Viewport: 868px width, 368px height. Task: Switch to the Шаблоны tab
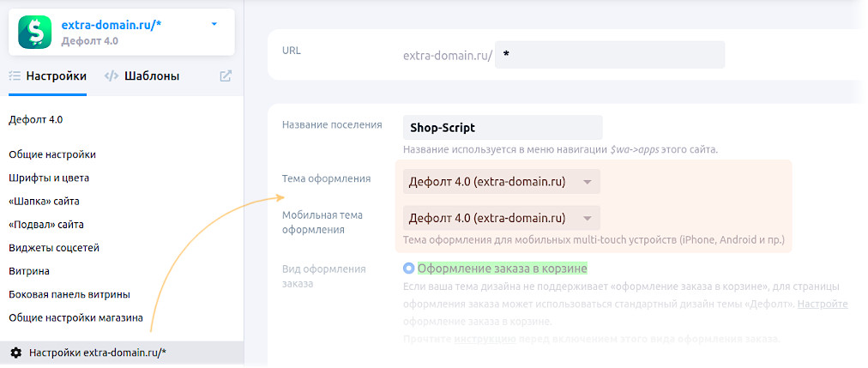[x=151, y=75]
